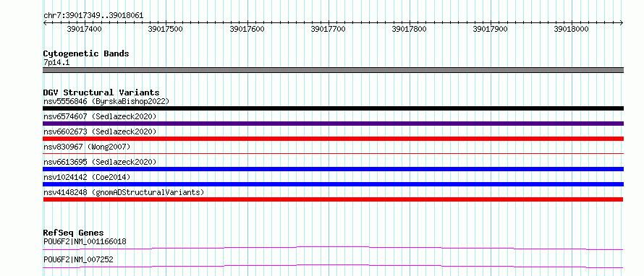The image size is (644, 276).
Task: Click the magenta POU6F2|NM_007252 intron line
Action: click(x=333, y=266)
